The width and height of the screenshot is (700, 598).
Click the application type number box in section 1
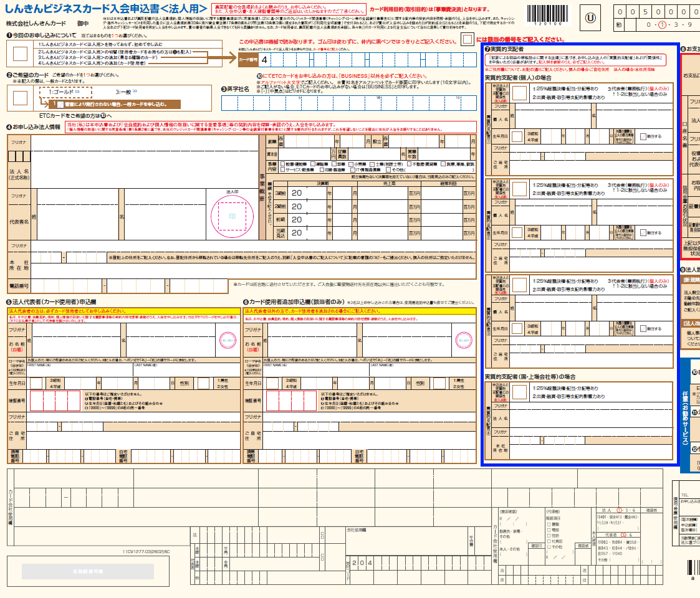point(20,54)
